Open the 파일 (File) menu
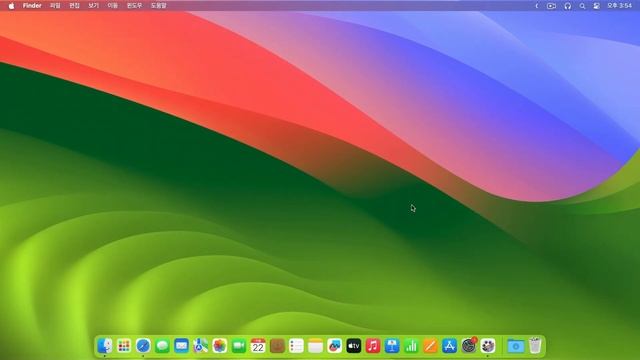This screenshot has width=640, height=360. tap(55, 6)
